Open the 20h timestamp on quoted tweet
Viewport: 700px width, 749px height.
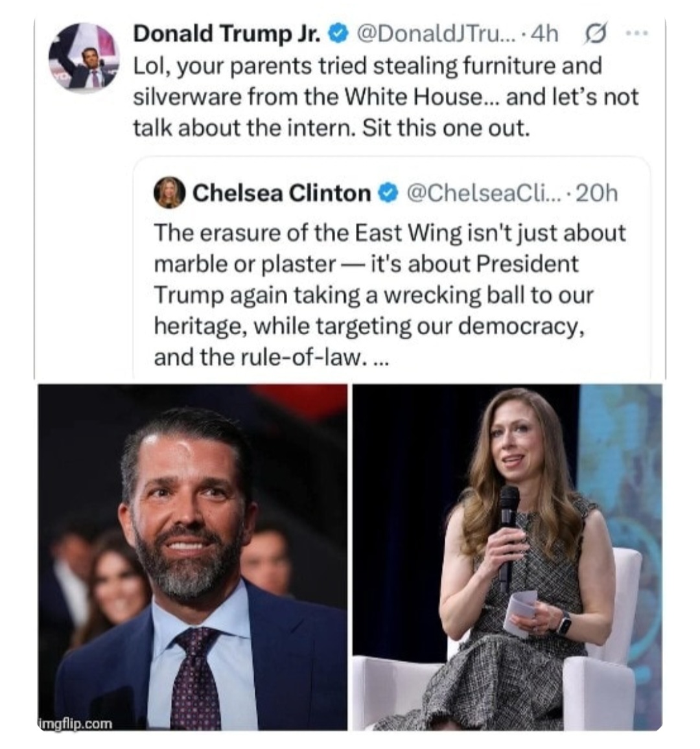[596, 193]
